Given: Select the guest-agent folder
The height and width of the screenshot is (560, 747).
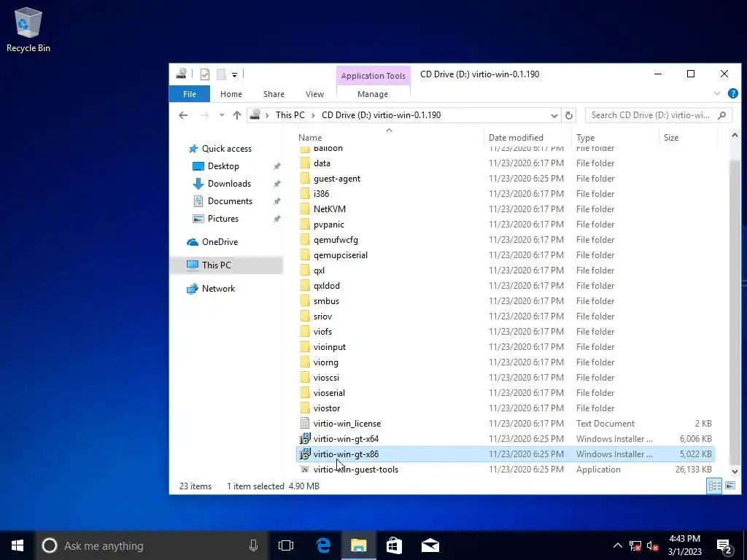Looking at the screenshot, I should pyautogui.click(x=337, y=179).
